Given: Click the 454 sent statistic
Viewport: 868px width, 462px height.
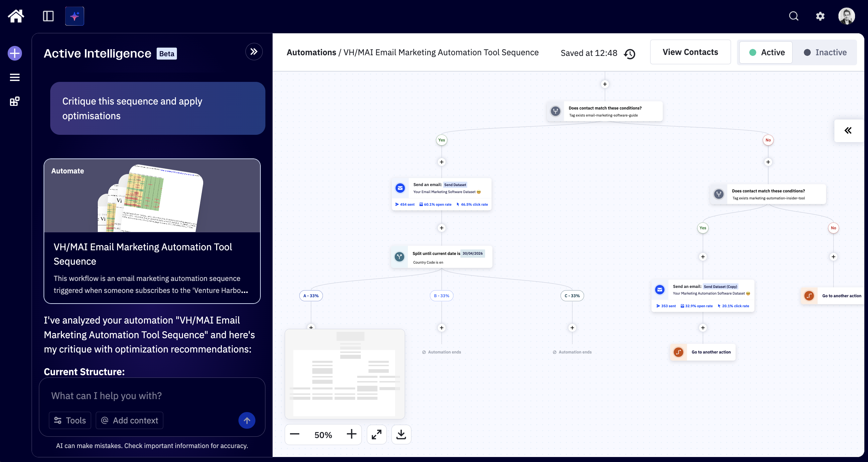Looking at the screenshot, I should point(405,204).
